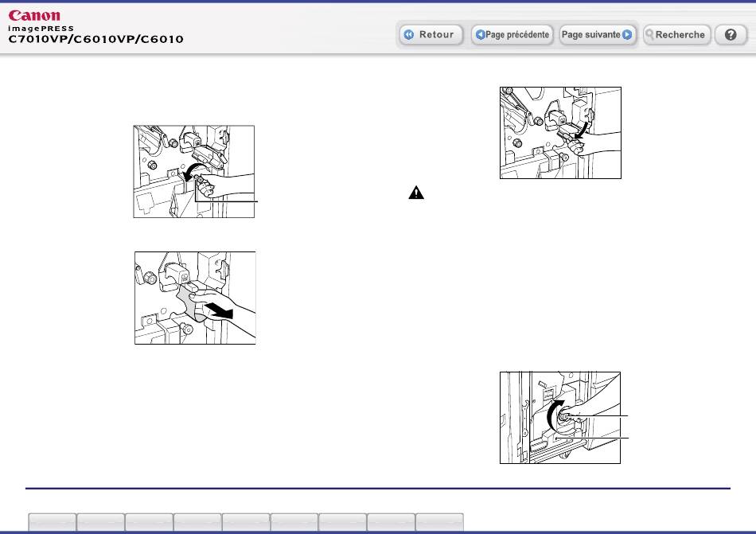
Task: Open illustration of hand pulling out jammed paper
Action: 195,298
